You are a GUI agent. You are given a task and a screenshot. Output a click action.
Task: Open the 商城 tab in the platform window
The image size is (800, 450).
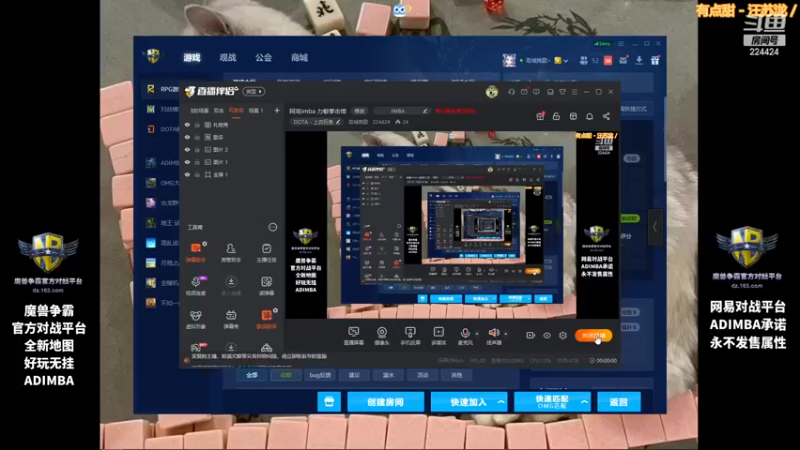point(299,58)
